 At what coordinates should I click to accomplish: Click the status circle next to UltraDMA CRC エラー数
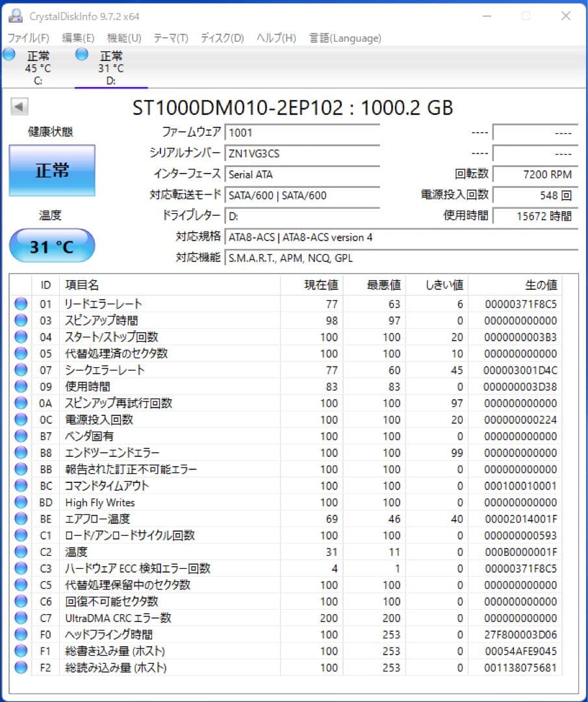click(20, 618)
